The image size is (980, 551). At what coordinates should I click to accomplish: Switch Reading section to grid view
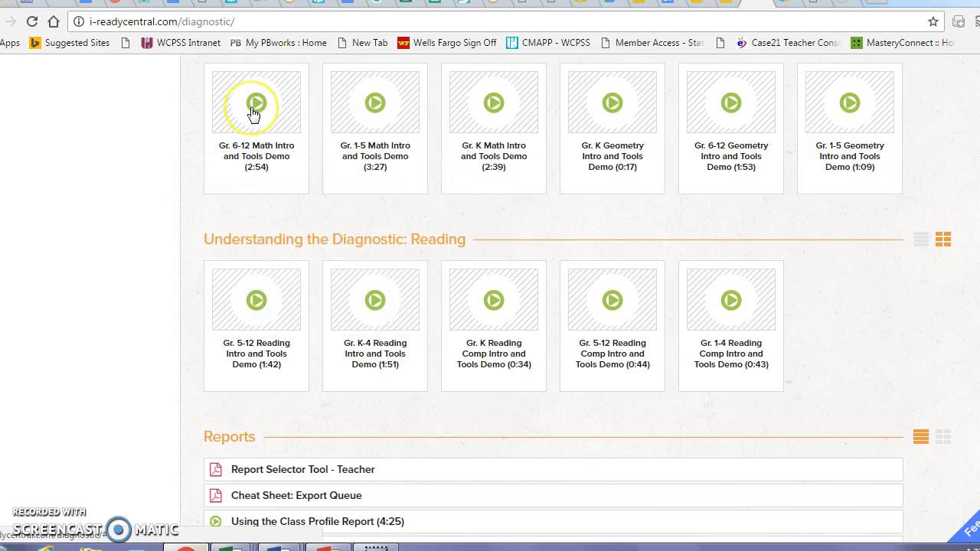pos(943,240)
